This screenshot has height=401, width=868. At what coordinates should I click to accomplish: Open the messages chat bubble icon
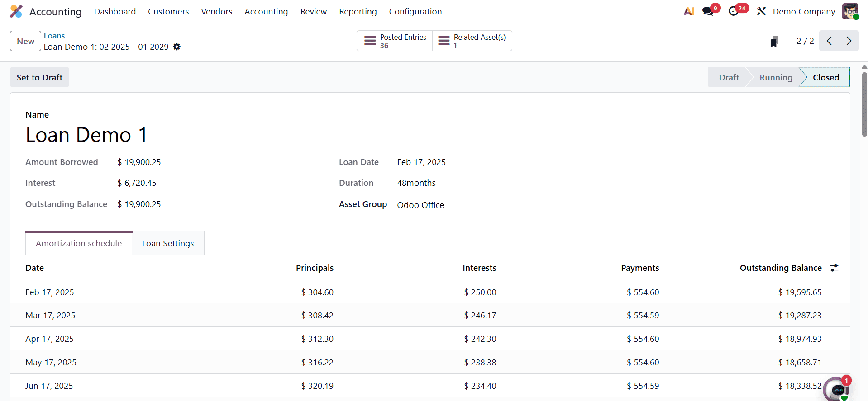(x=708, y=11)
